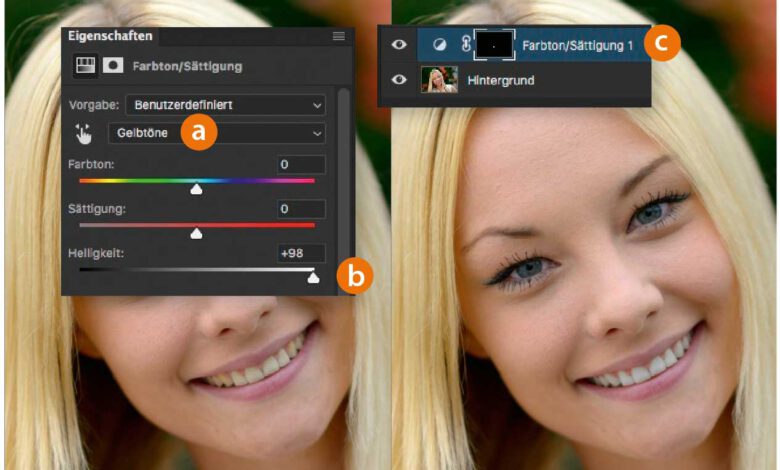Click the Sättigung value field
The image size is (780, 470).
(301, 209)
